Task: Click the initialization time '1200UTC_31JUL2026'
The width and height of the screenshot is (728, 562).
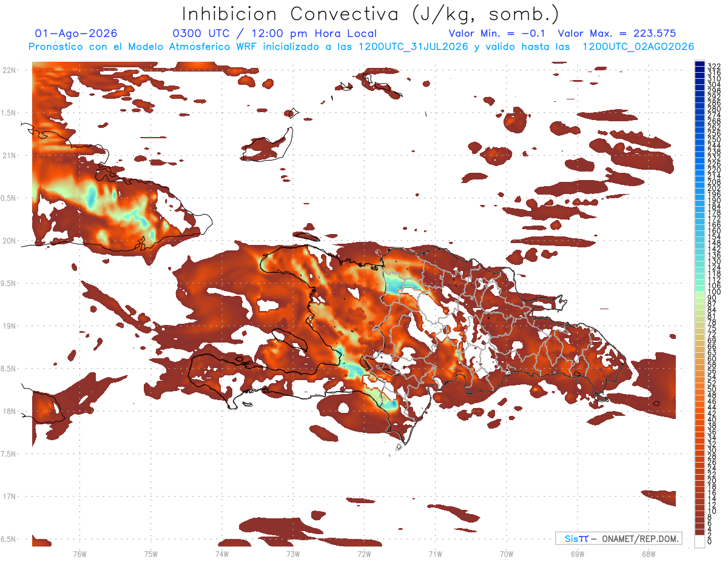Action: (414, 47)
